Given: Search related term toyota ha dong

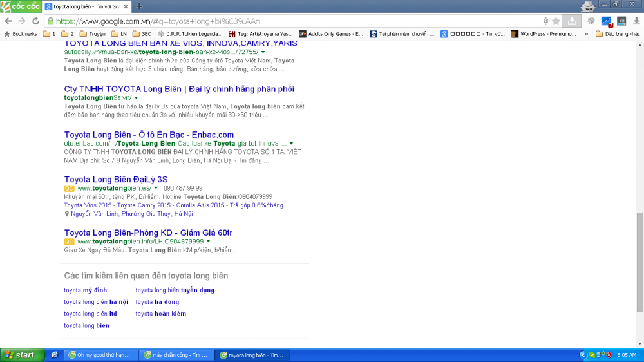Looking at the screenshot, I should (157, 302).
